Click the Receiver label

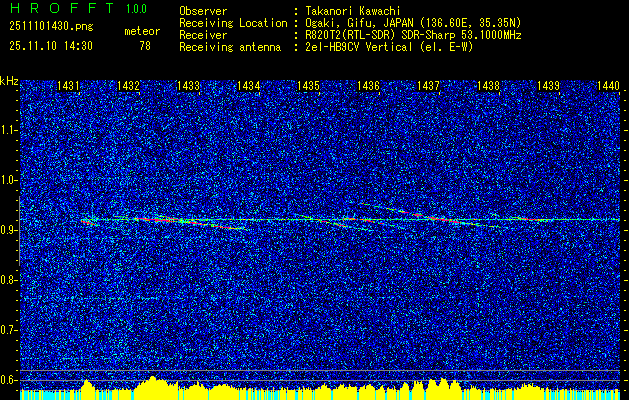pos(203,35)
